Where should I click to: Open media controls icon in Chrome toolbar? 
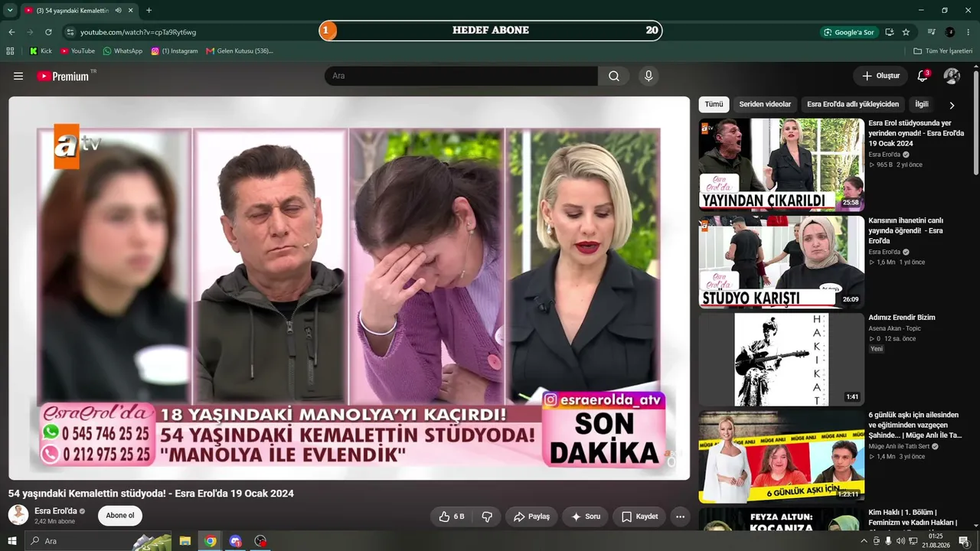(932, 32)
